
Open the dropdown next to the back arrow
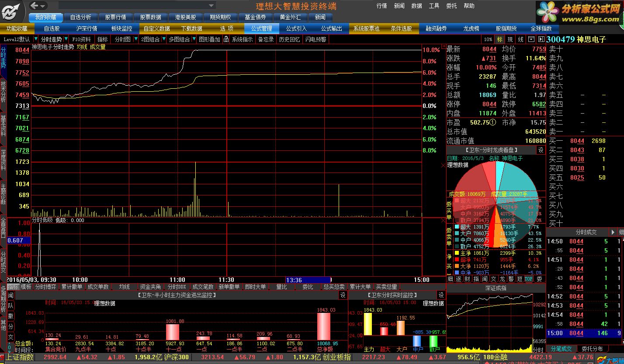[44, 6]
